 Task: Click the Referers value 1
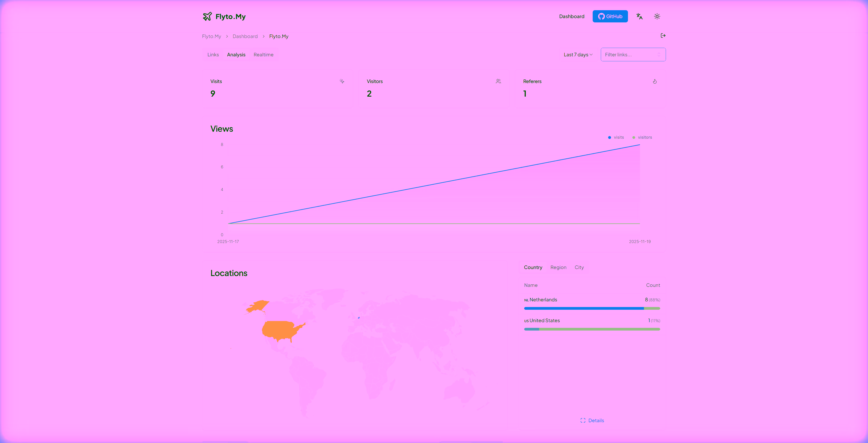tap(525, 93)
